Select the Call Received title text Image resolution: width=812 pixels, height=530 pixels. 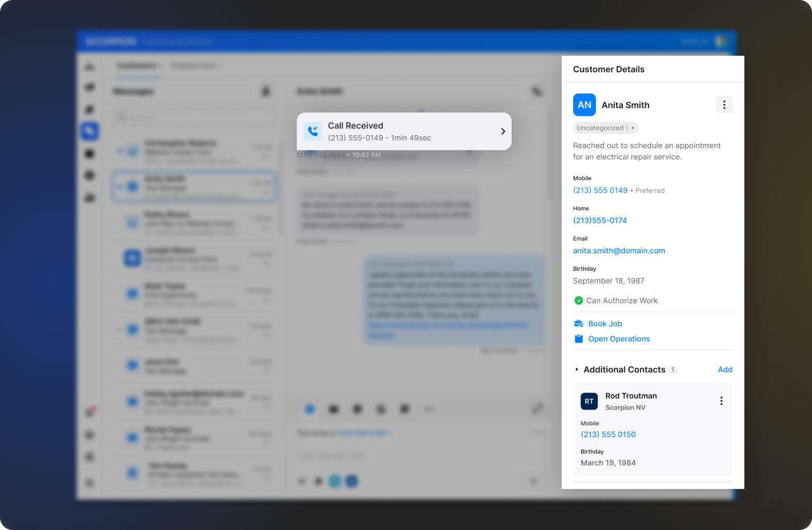pyautogui.click(x=356, y=126)
